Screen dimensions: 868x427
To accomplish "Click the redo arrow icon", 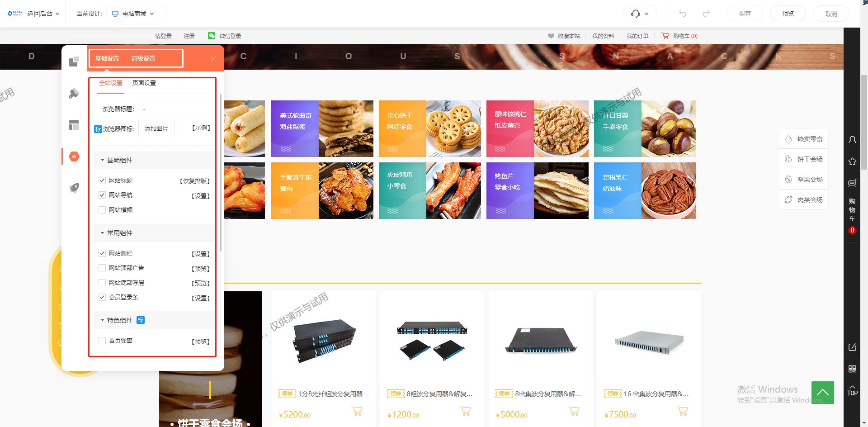I will coord(706,14).
